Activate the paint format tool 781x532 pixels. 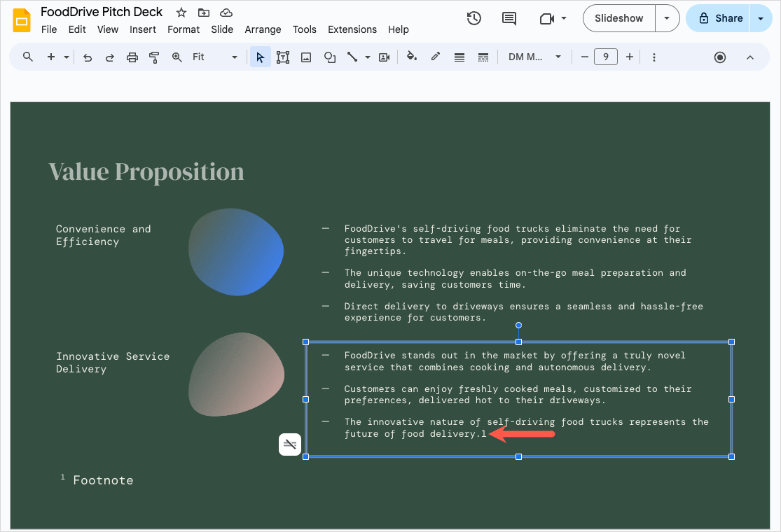click(154, 57)
